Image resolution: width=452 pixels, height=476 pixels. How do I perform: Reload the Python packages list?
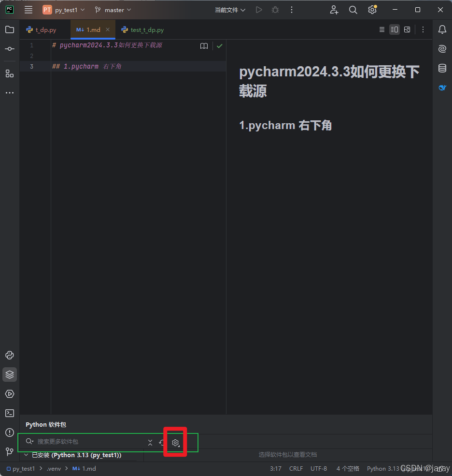[162, 443]
